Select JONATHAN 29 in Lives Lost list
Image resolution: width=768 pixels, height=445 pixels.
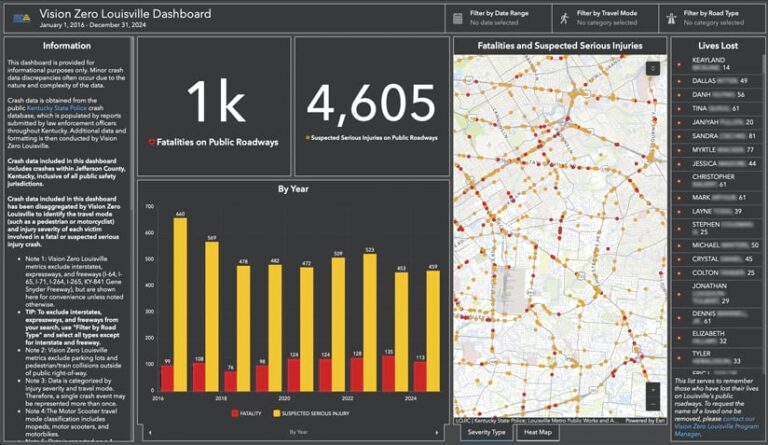(718, 293)
